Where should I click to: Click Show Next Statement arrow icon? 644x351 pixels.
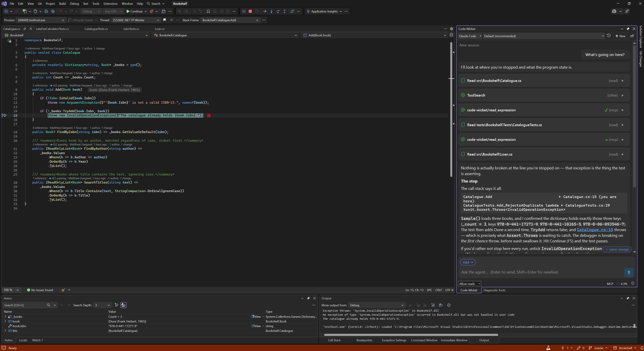coord(265,11)
